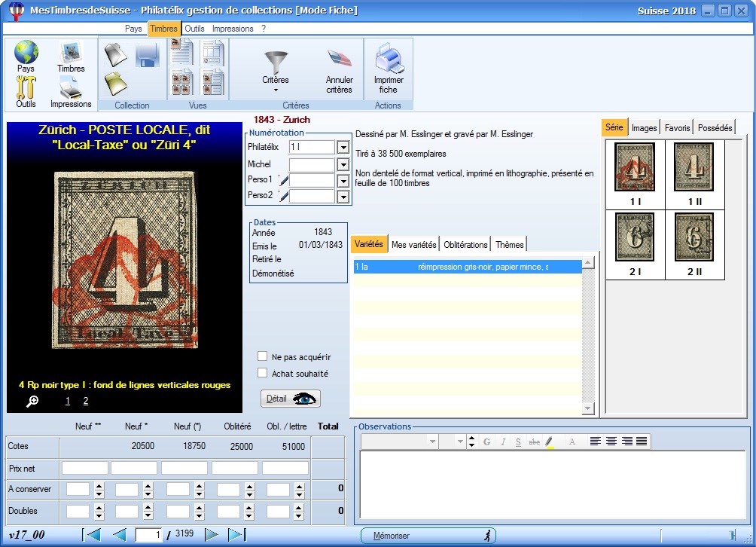The height and width of the screenshot is (547, 756).
Task: Switch to the Possédés tab
Action: [715, 128]
